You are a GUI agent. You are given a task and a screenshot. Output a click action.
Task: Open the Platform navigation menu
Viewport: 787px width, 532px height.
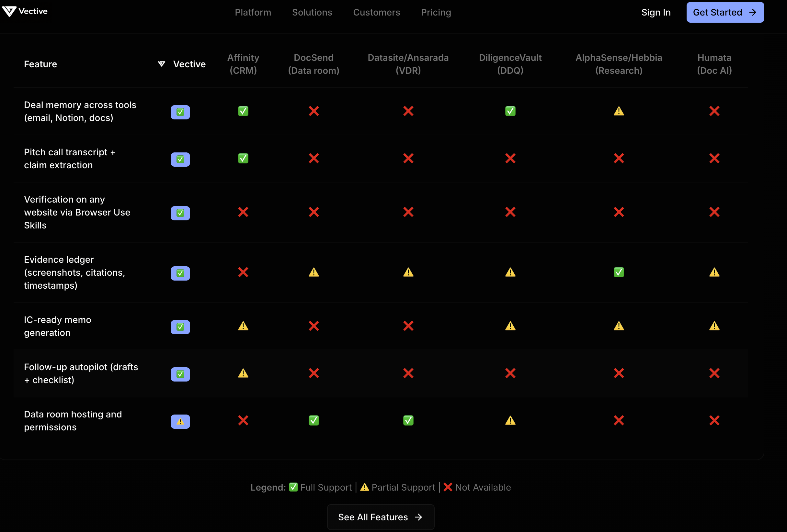[253, 13]
